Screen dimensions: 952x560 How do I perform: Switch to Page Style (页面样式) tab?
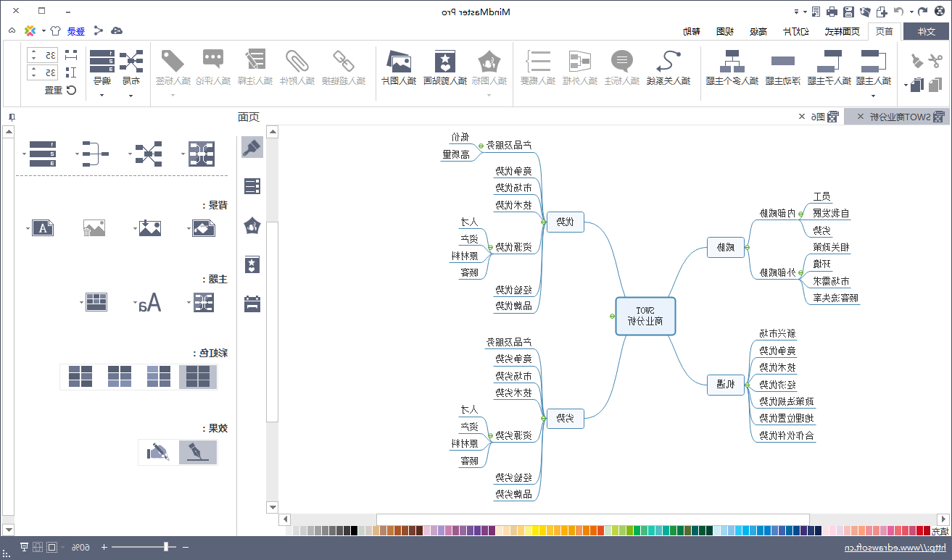tap(844, 31)
